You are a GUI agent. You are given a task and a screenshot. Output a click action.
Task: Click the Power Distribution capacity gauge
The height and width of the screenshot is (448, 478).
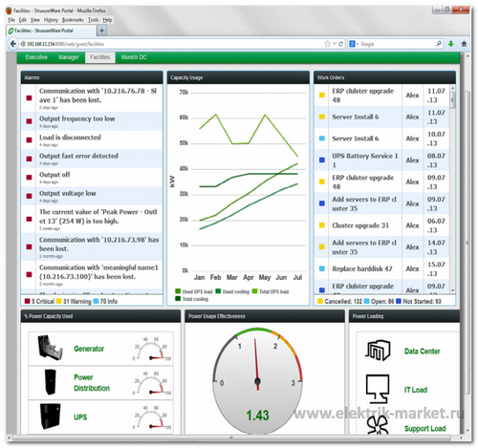pos(152,383)
